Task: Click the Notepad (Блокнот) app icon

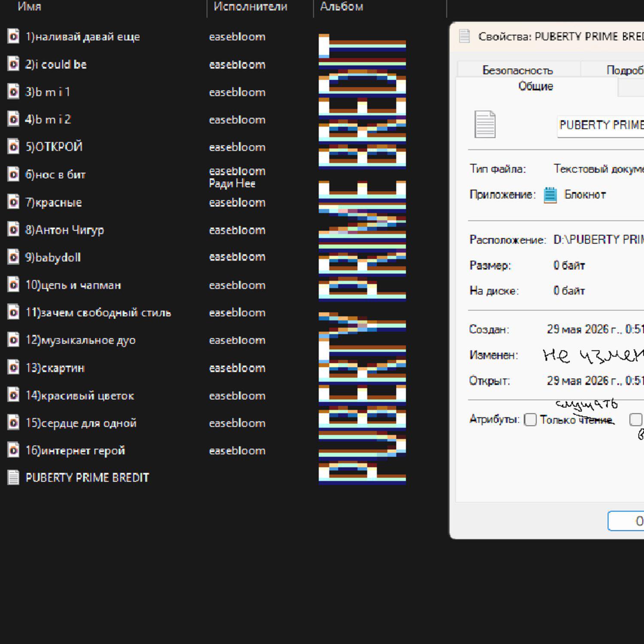Action: 550,195
